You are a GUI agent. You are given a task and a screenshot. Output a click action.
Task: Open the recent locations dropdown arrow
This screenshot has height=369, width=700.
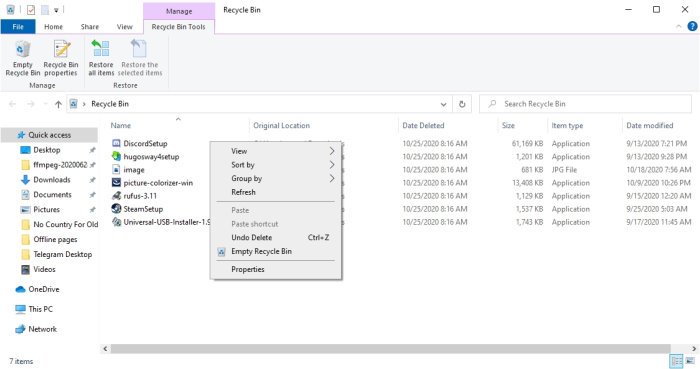[46, 104]
